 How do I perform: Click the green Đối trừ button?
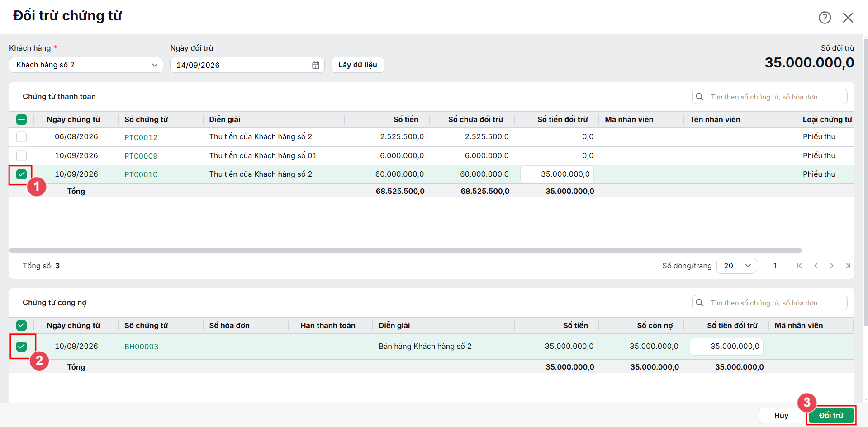coord(831,415)
